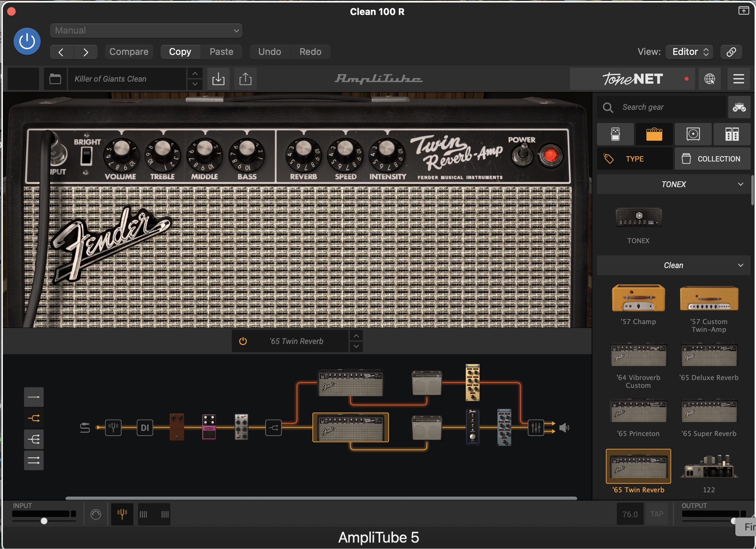Click the signal splitter block
Screen dimensions: 756x549
[274, 428]
